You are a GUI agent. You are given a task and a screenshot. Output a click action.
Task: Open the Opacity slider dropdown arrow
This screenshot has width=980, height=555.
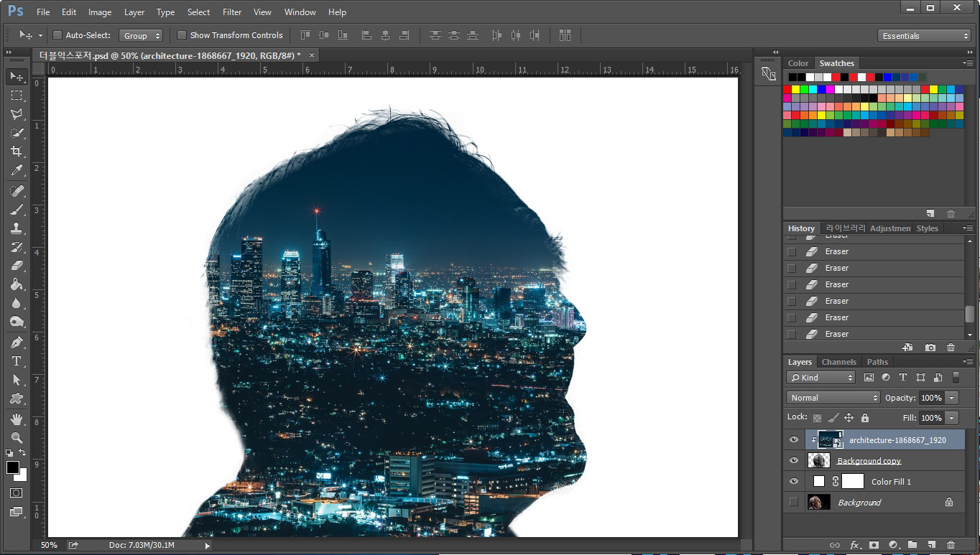pos(952,398)
